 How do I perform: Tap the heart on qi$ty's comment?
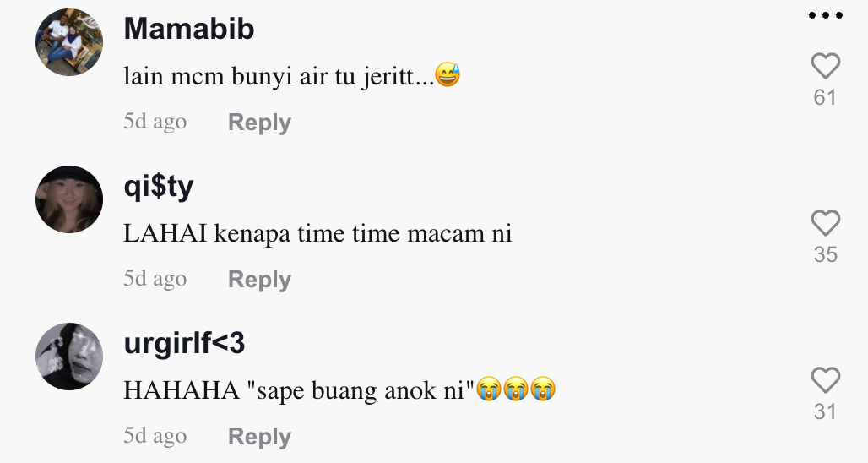click(825, 223)
